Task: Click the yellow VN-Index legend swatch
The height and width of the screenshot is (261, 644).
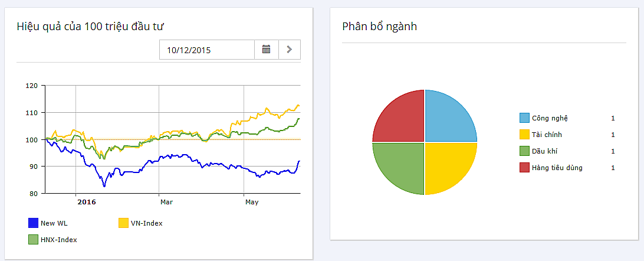Action: [x=123, y=223]
